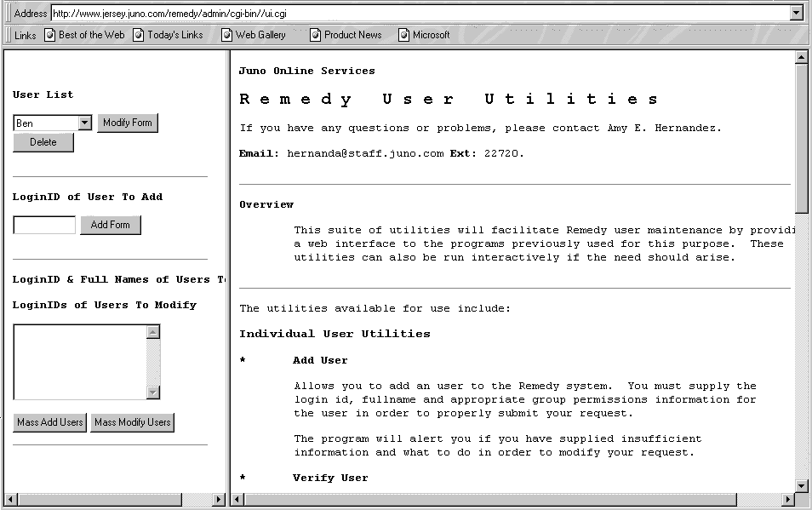Open the User List dropdown showing Ben
The height and width of the screenshot is (510, 812).
pyautogui.click(x=85, y=123)
